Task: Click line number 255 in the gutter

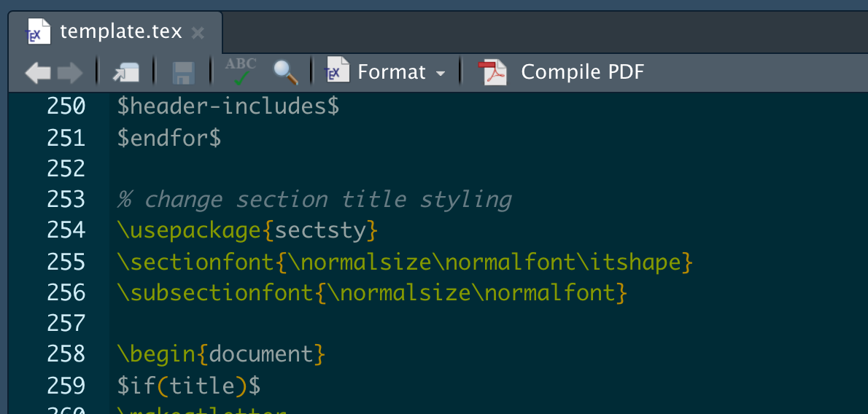Action: (66, 262)
